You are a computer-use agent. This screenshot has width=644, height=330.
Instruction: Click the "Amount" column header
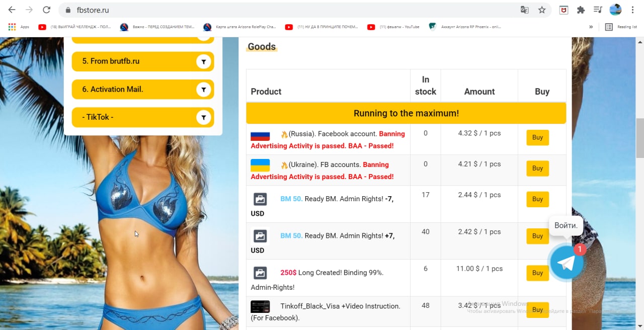coord(479,92)
